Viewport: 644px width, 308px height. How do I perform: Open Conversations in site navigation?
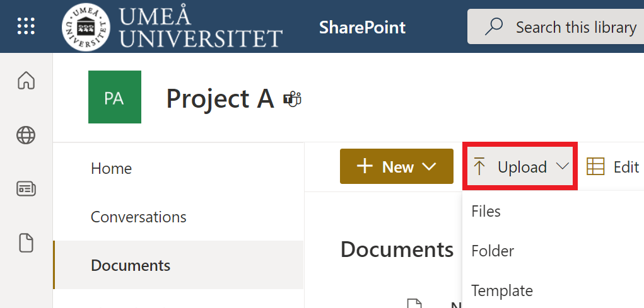(x=138, y=217)
